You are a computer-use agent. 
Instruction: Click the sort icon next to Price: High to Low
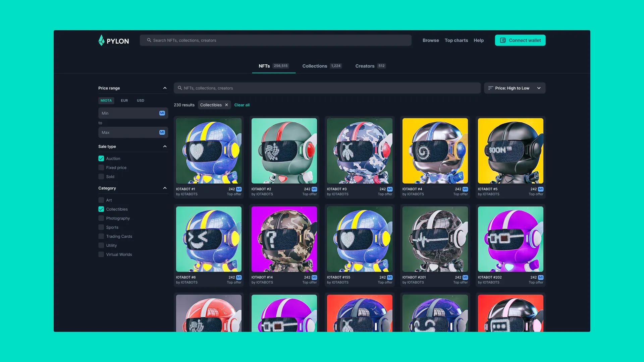tap(490, 88)
